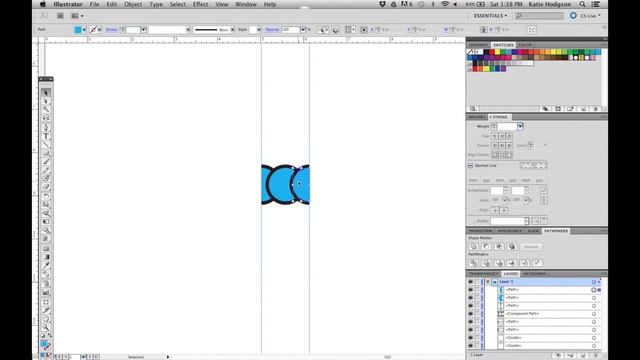The image size is (640, 360).
Task: Open Spotlight search in menu bar
Action: click(582, 4)
